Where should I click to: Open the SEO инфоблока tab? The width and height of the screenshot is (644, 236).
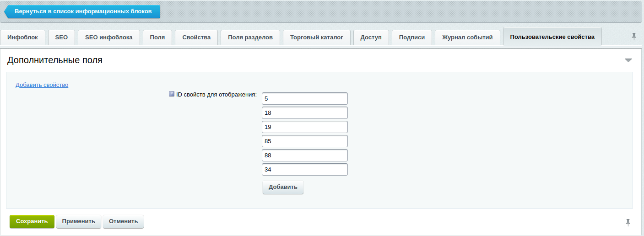pos(109,38)
